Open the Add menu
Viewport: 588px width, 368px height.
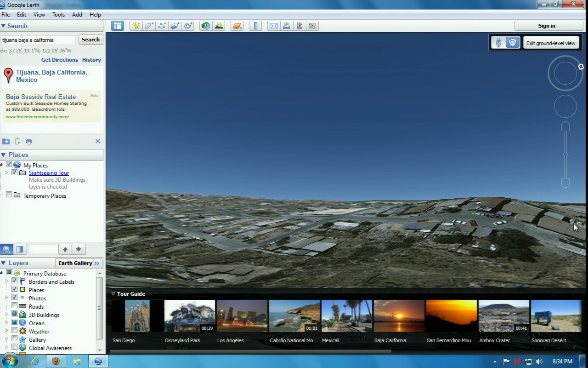pos(77,15)
